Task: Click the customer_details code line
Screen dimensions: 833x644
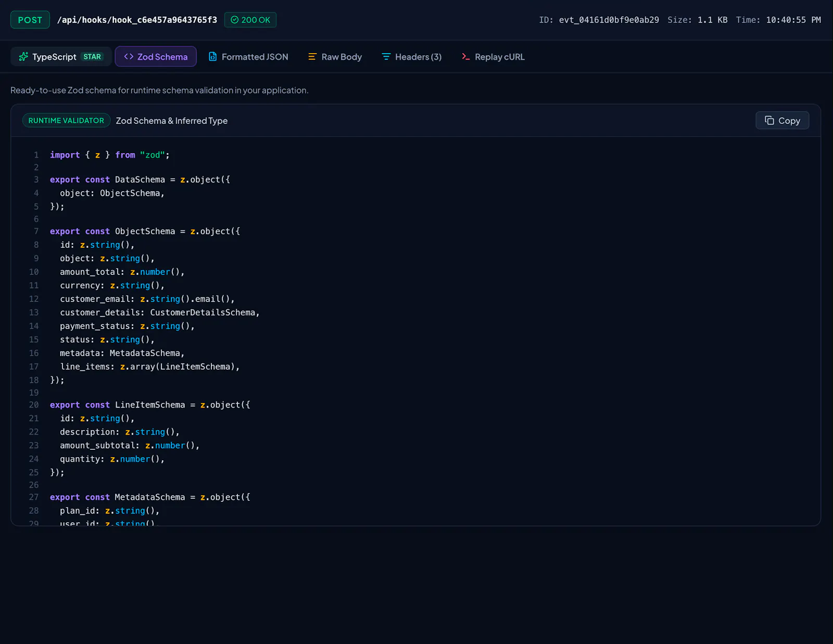Action: (x=160, y=312)
